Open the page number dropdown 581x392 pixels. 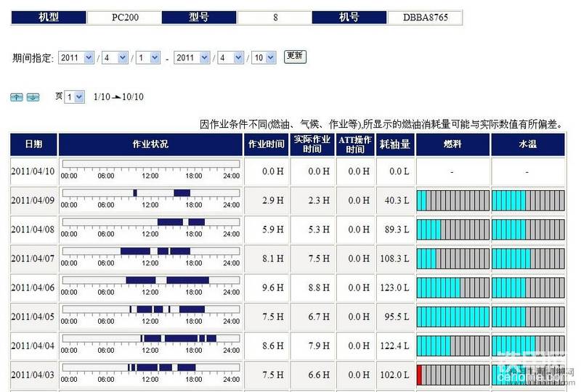(75, 97)
